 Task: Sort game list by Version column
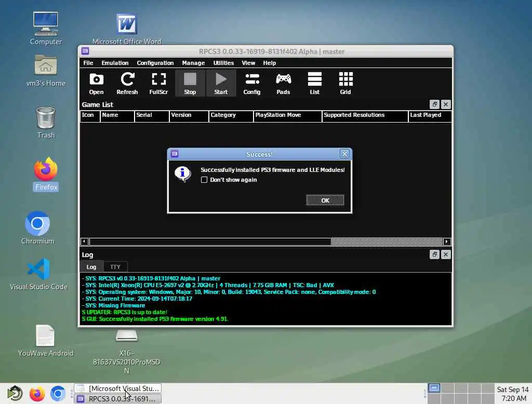click(189, 115)
